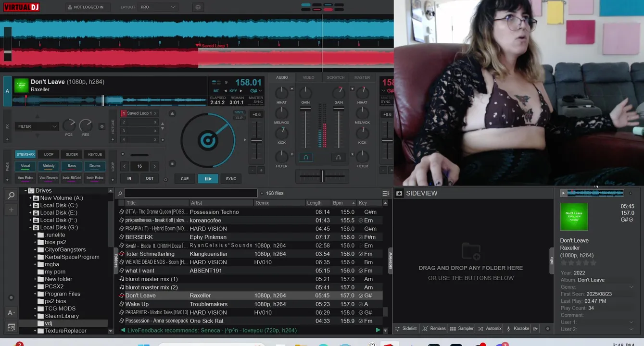This screenshot has height=346, width=644.
Task: Click the crossfader slider
Action: point(322,176)
